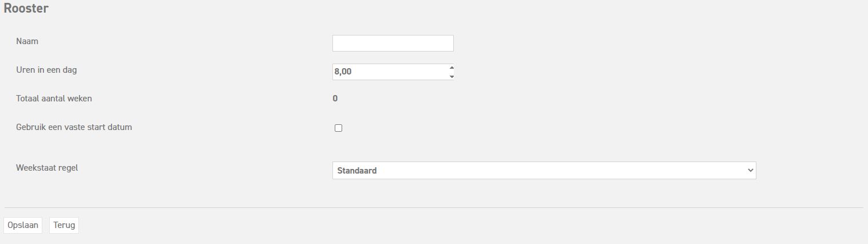Select the Standaard value text in the combo box
This screenshot has height=244, width=868.
pyautogui.click(x=357, y=170)
